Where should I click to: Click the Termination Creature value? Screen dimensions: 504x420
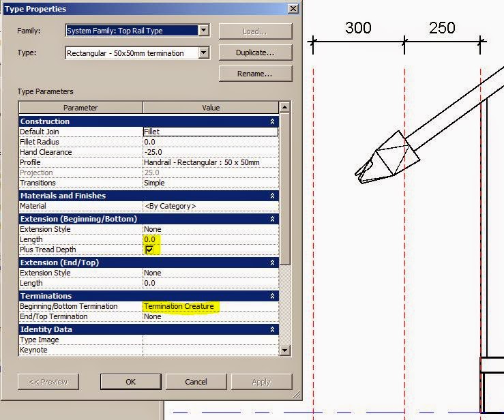coord(211,306)
